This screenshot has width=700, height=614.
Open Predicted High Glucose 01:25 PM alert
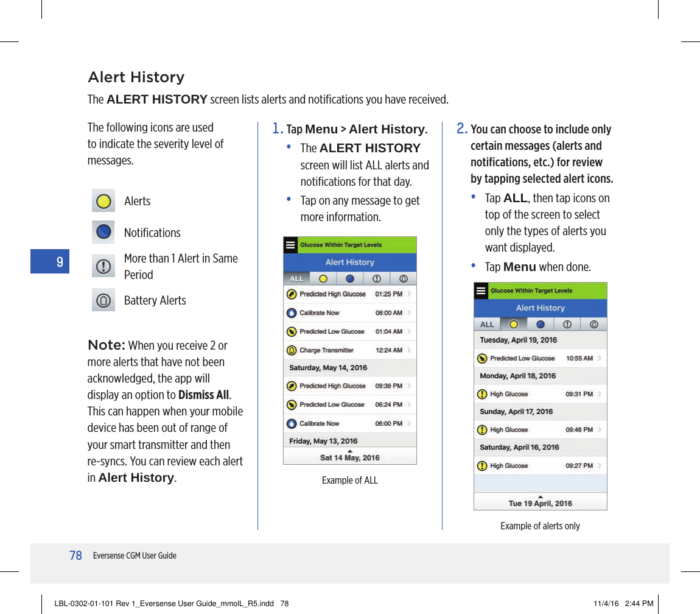(350, 294)
